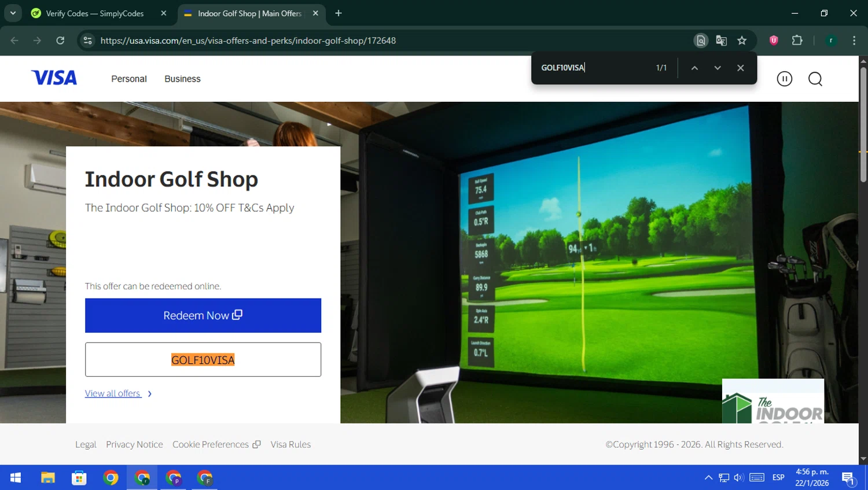Close the find-in-page bar
This screenshot has width=868, height=490.
(x=740, y=68)
